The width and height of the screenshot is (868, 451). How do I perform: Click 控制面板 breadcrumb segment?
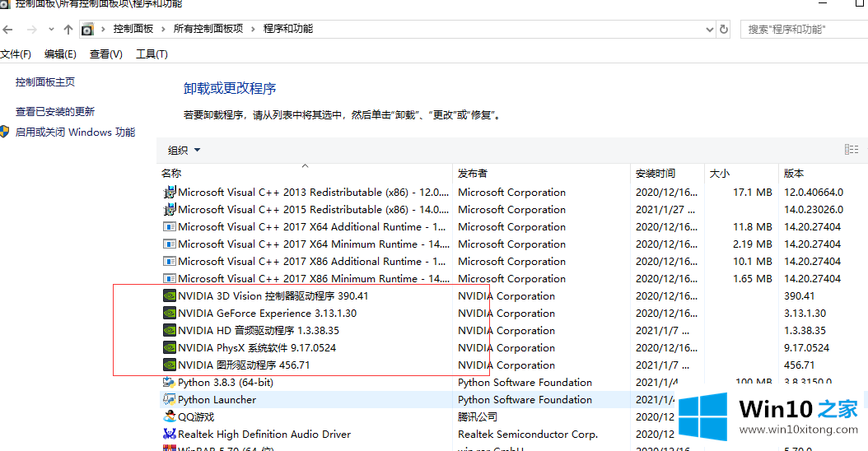click(x=133, y=29)
